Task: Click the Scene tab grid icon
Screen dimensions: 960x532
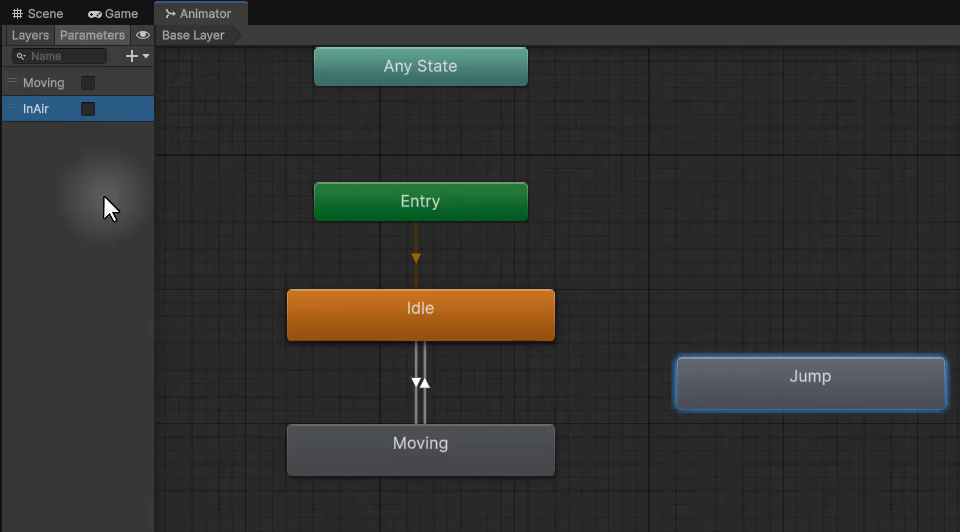Action: point(17,13)
